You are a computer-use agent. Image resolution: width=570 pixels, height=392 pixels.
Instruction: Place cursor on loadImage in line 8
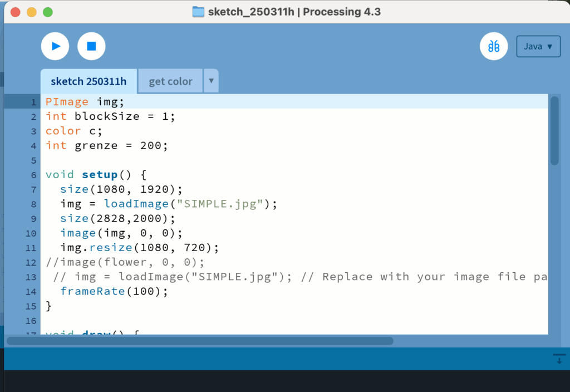pos(129,204)
